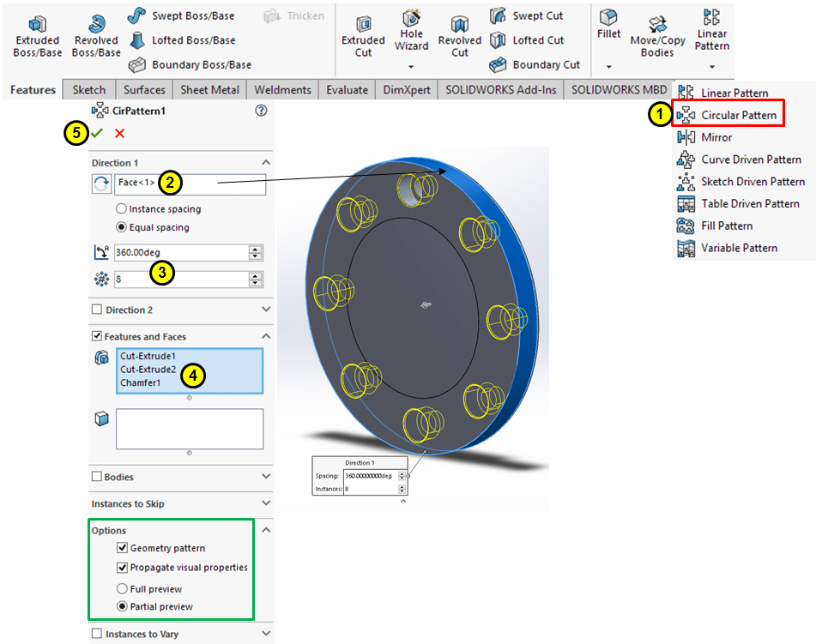
Task: Click the green checkmark to accept pattern
Action: (x=97, y=133)
